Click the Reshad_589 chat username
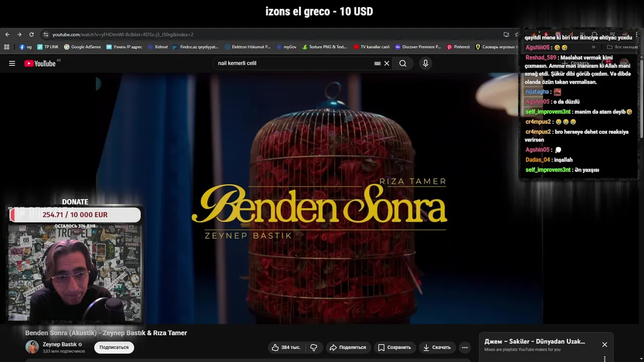Image resolution: width=644 pixels, height=362 pixels. pos(541,58)
